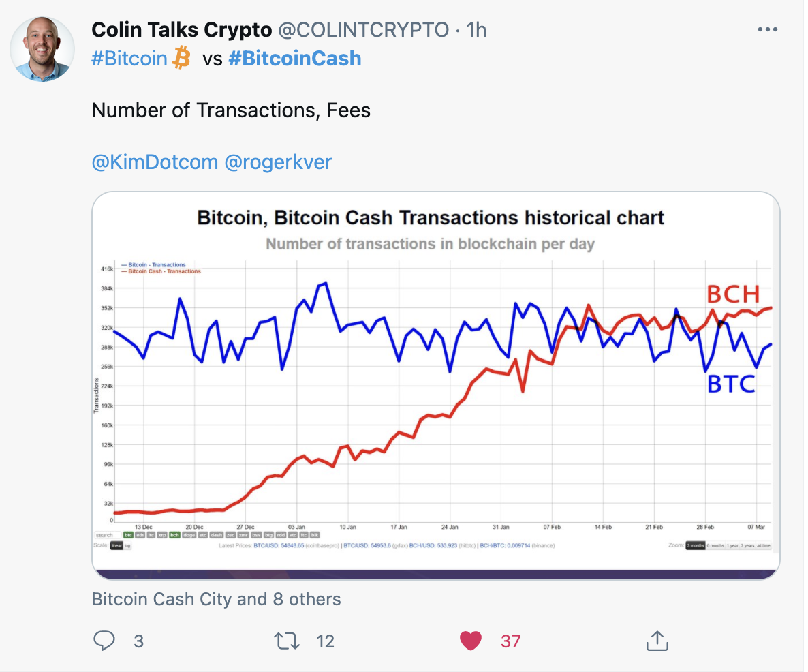808x672 pixels.
Task: View Bitcoin Cash City and 8 others
Action: pyautogui.click(x=216, y=599)
